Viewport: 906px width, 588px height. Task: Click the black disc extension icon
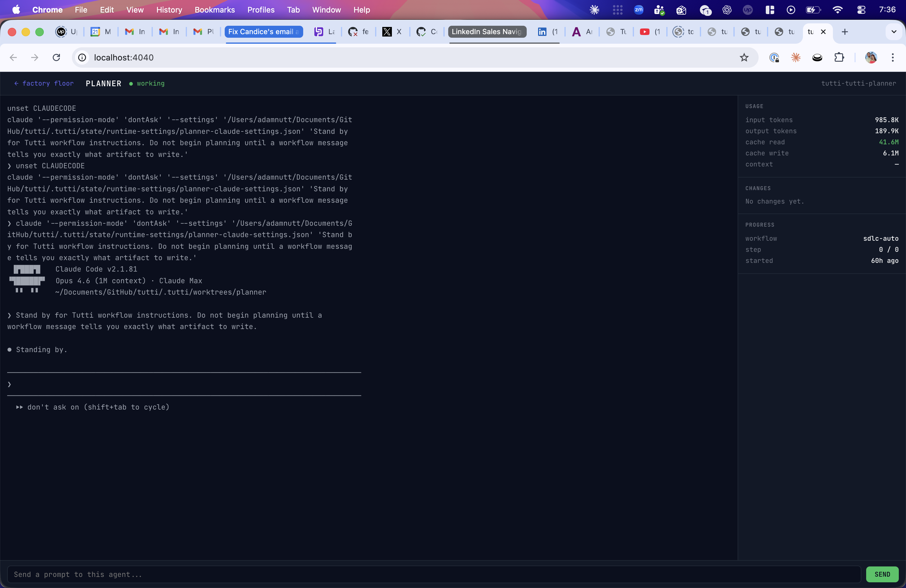(x=817, y=57)
